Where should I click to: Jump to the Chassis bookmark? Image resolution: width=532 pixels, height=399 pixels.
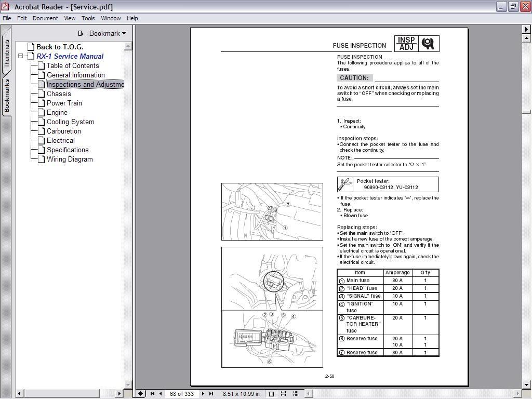click(59, 94)
